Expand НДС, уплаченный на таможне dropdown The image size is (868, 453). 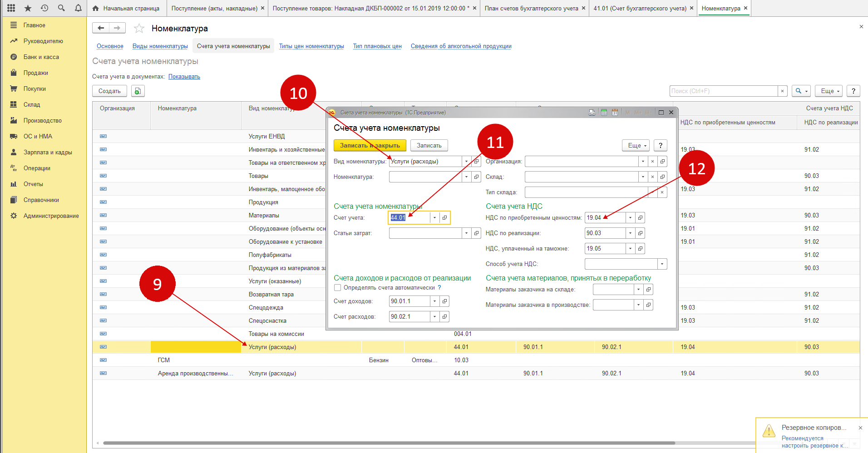630,249
